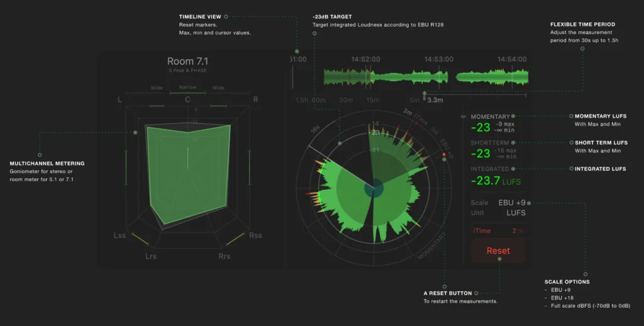644x326 pixels.
Task: Click the iTime label on the radial ring
Action: tap(421, 119)
